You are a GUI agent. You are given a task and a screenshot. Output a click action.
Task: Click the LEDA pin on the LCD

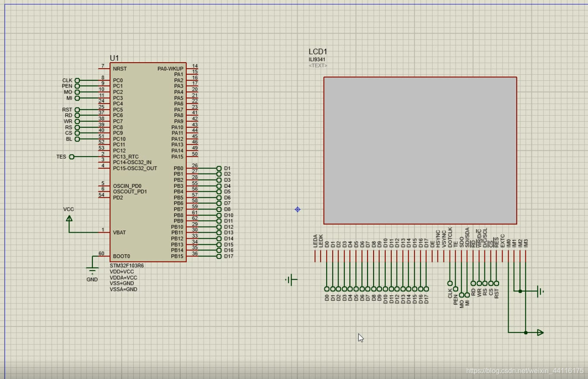[x=315, y=256]
